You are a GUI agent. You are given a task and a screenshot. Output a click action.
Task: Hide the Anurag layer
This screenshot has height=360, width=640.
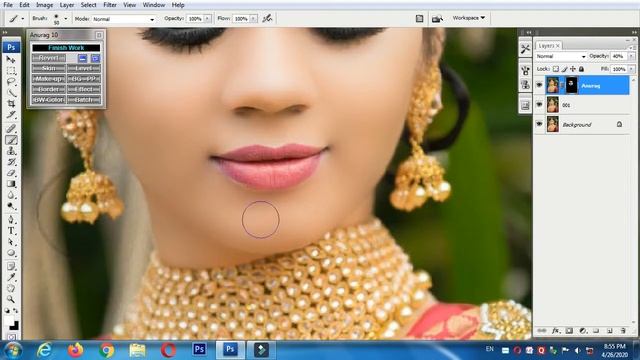[539, 85]
